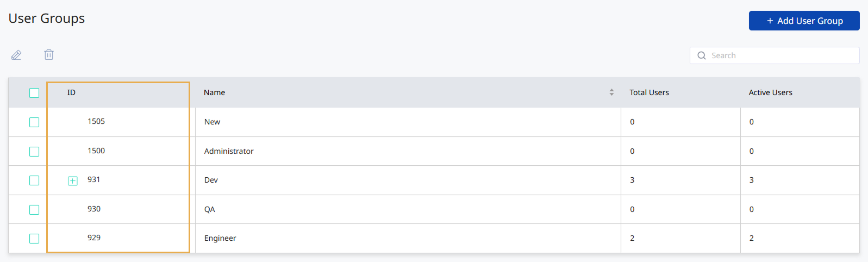The width and height of the screenshot is (868, 262).
Task: Sort by the Name column header
Action: [x=214, y=92]
